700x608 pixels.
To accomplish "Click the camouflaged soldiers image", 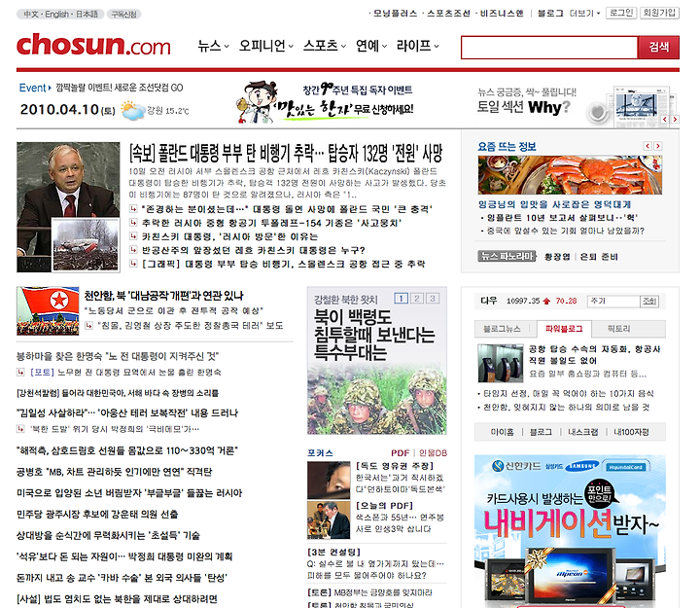I will click(x=377, y=400).
